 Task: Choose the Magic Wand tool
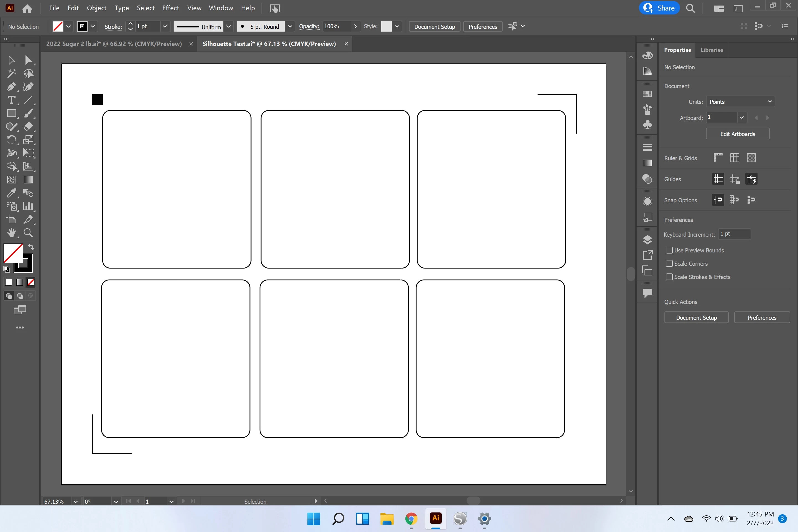(11, 73)
